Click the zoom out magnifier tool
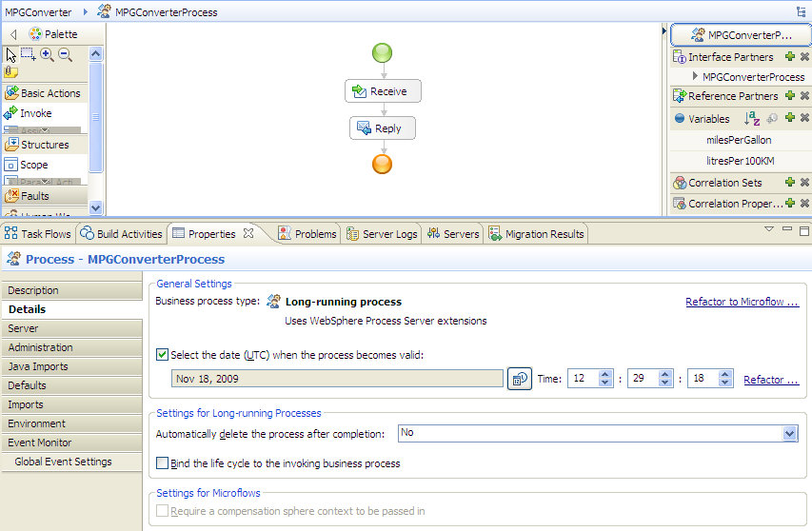Screen dimensions: 812x531 click(66, 54)
